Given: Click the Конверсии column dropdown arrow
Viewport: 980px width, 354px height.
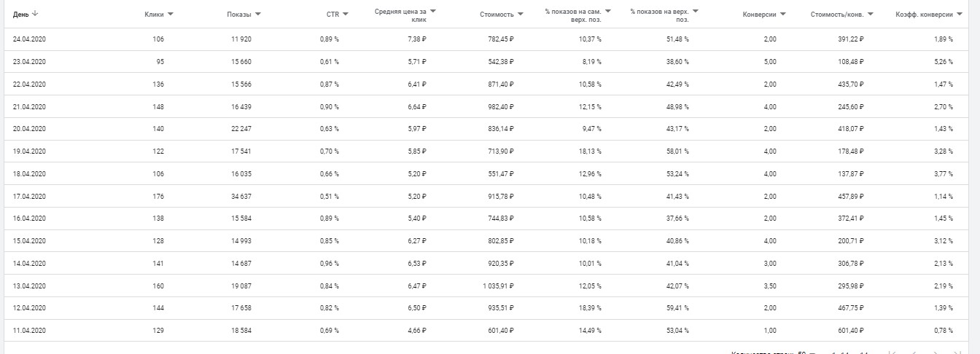Looking at the screenshot, I should (x=783, y=14).
